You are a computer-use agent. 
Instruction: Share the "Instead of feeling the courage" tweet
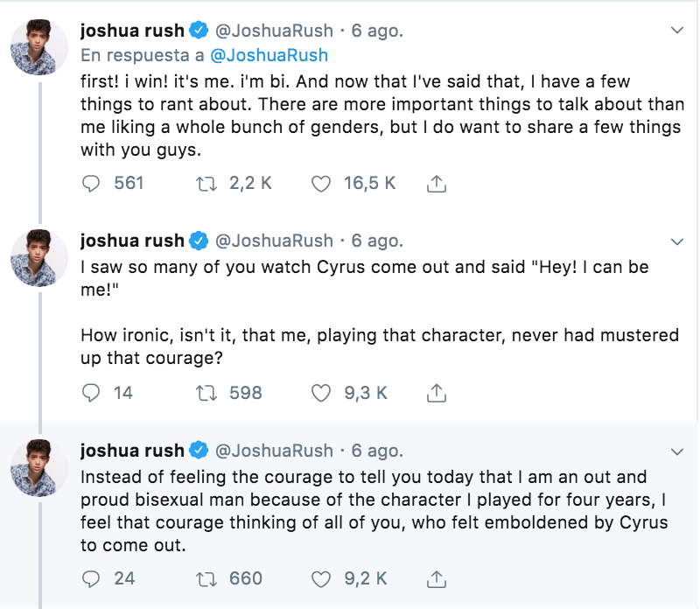pos(437,579)
